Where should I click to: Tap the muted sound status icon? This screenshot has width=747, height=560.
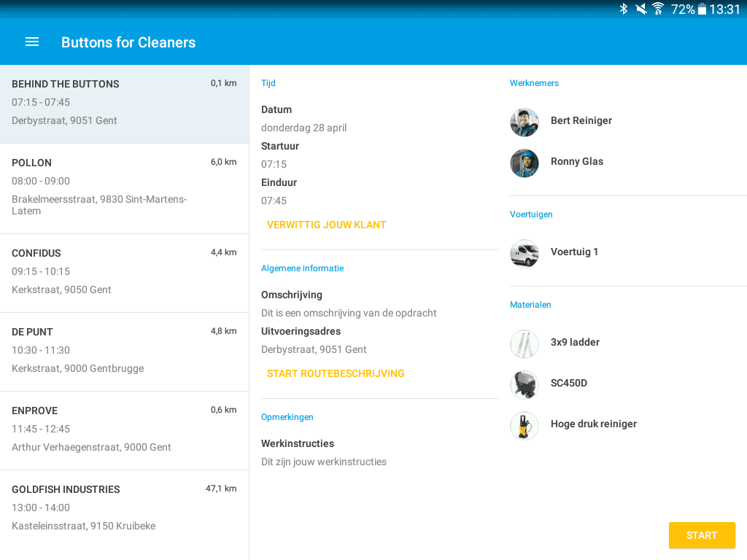tap(641, 9)
